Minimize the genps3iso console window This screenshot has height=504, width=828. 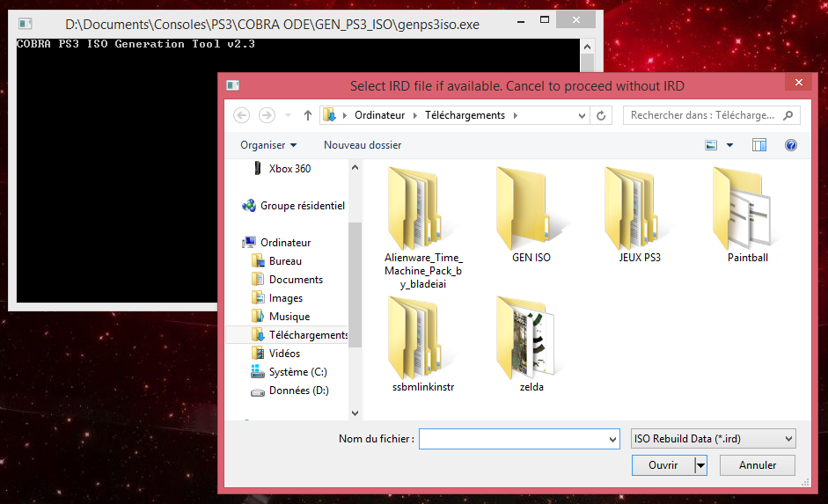pyautogui.click(x=521, y=21)
